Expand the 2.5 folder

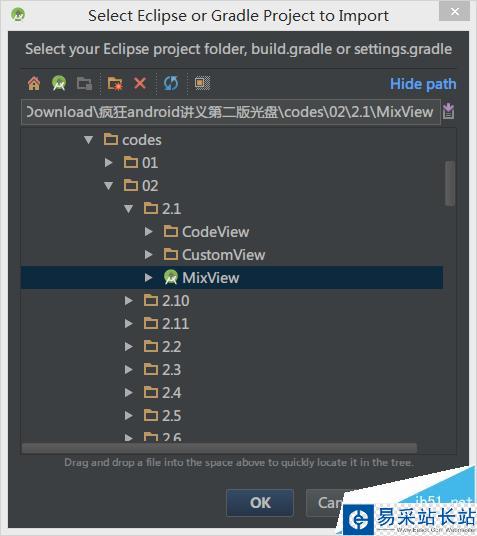click(x=129, y=415)
